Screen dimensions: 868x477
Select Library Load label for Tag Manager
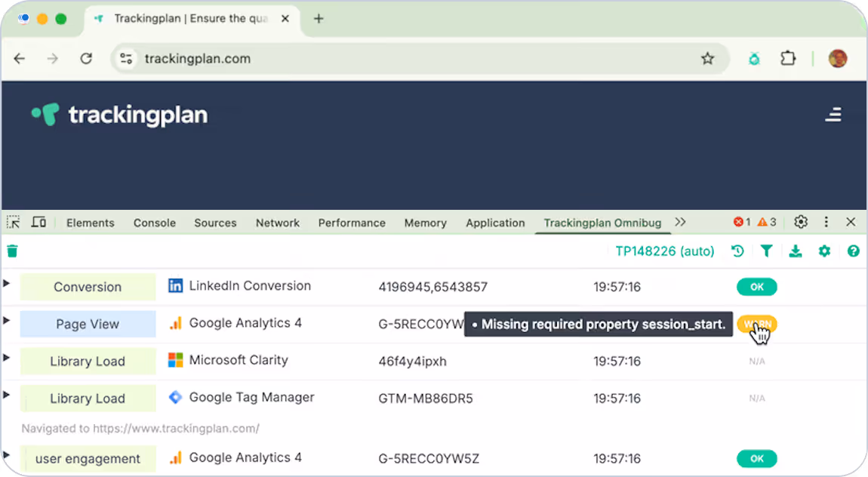click(88, 399)
